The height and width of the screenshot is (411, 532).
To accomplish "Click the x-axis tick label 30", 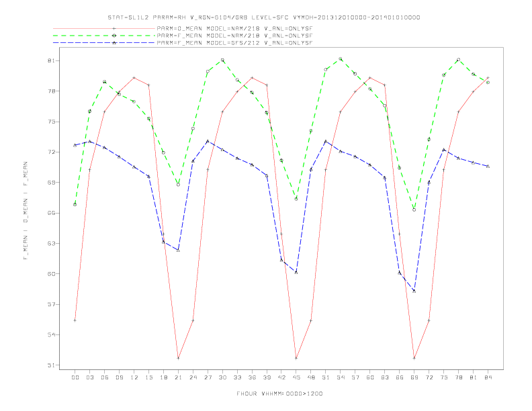I will [x=222, y=377].
